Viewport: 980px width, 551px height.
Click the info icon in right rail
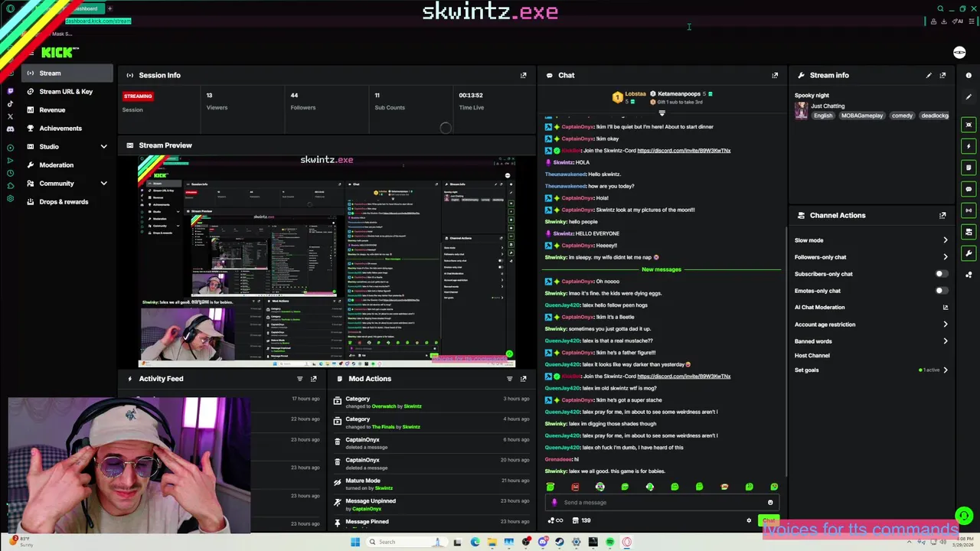coord(969,75)
